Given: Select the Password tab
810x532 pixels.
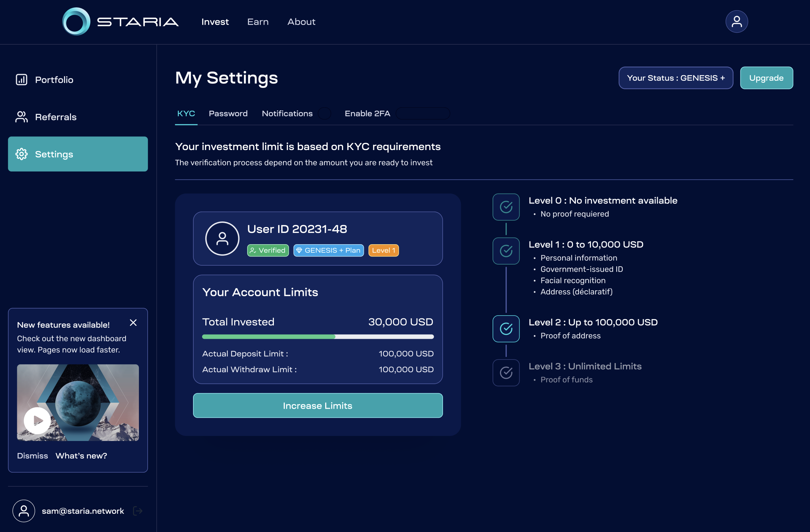Looking at the screenshot, I should tap(228, 113).
